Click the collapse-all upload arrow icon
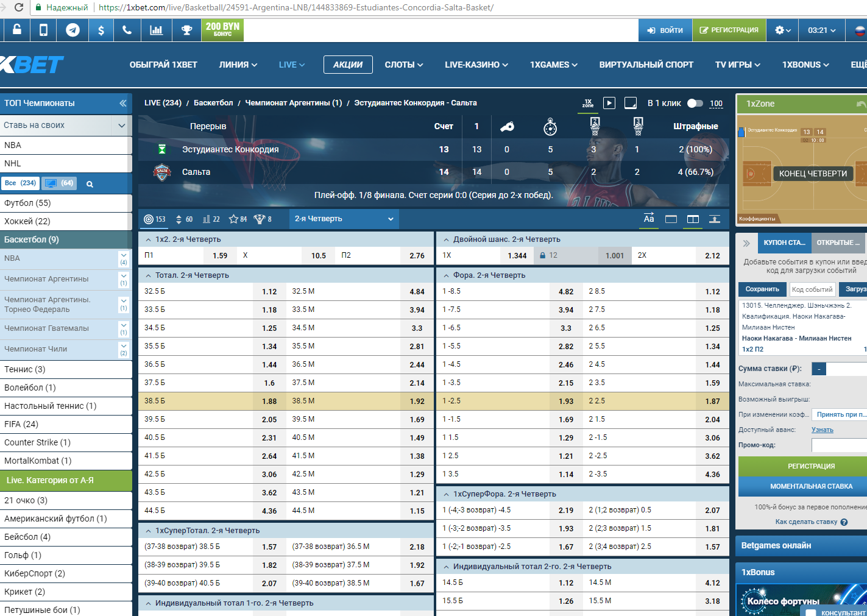Viewport: 867px width, 616px height. pyautogui.click(x=715, y=219)
